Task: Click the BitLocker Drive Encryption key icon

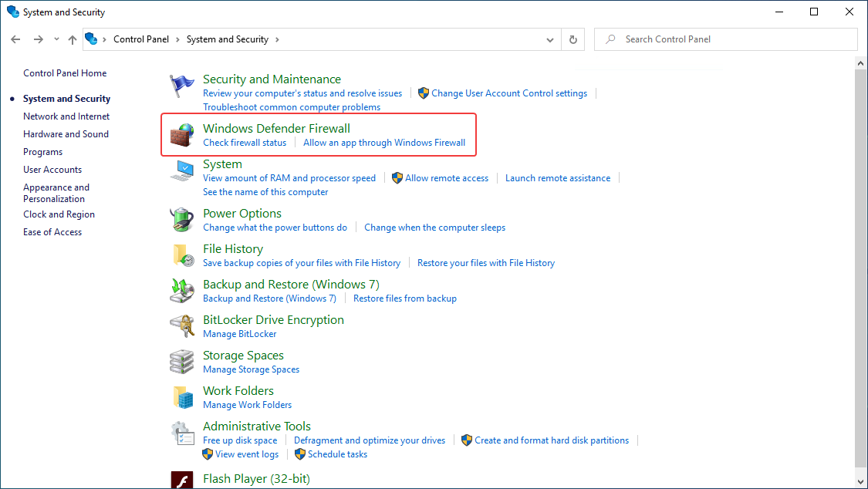Action: point(181,326)
